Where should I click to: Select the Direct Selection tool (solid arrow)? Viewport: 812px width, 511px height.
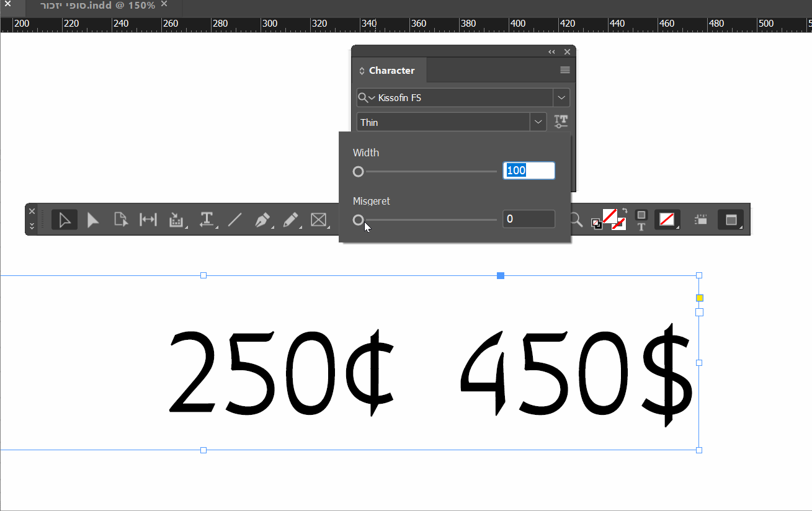(x=93, y=220)
